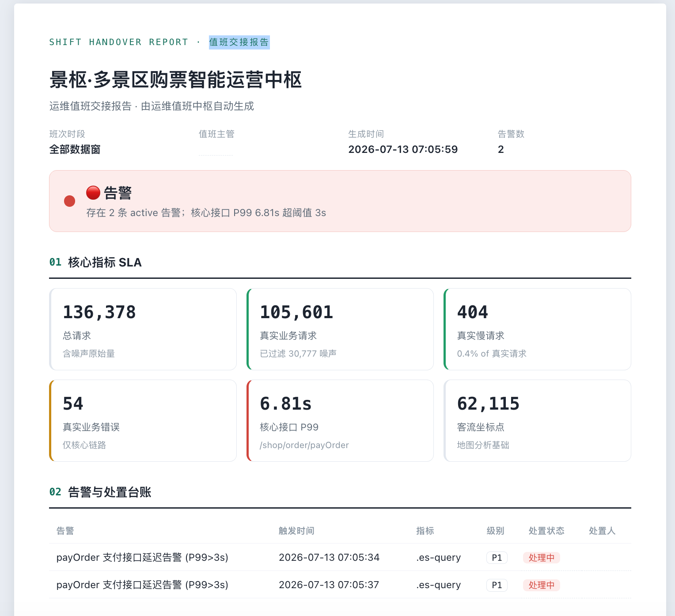Click the trigger time 2026-07-13 07:05:37

(x=329, y=585)
